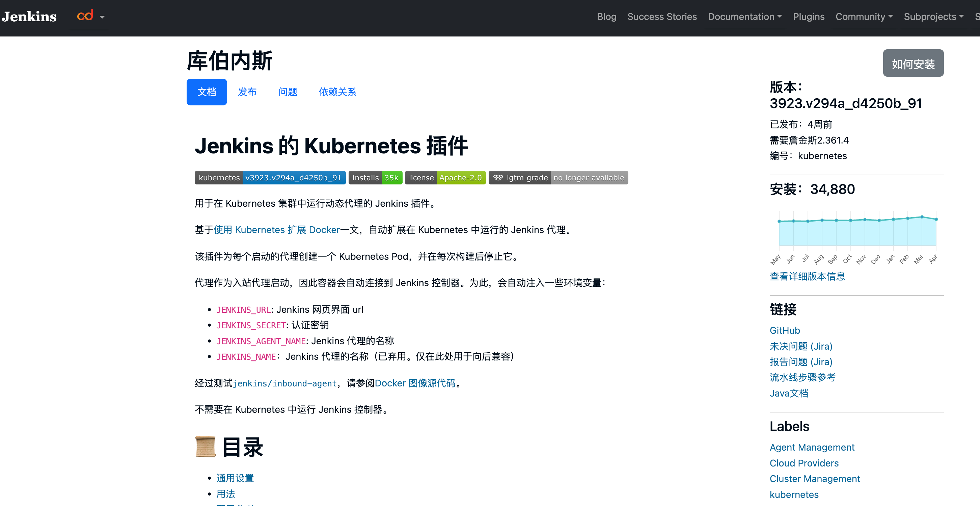Expand the Community dropdown menu
This screenshot has height=506, width=980.
pos(864,17)
